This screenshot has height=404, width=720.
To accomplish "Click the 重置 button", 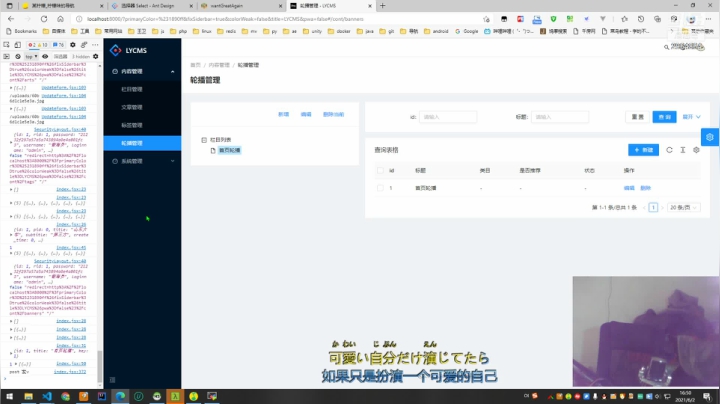I will 637,117.
